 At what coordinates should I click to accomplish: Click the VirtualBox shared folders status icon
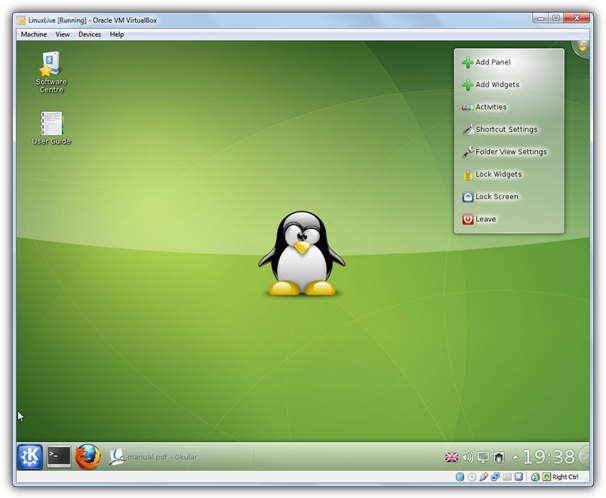click(x=507, y=477)
